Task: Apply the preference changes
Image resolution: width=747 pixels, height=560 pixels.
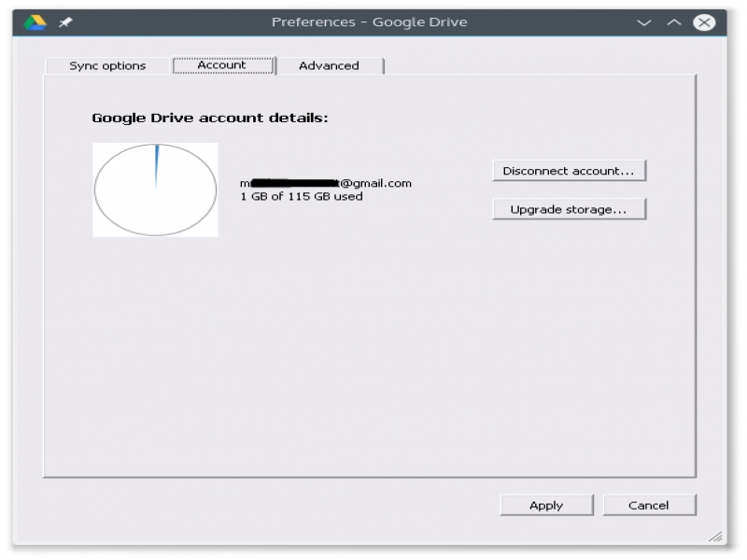Action: tap(546, 505)
